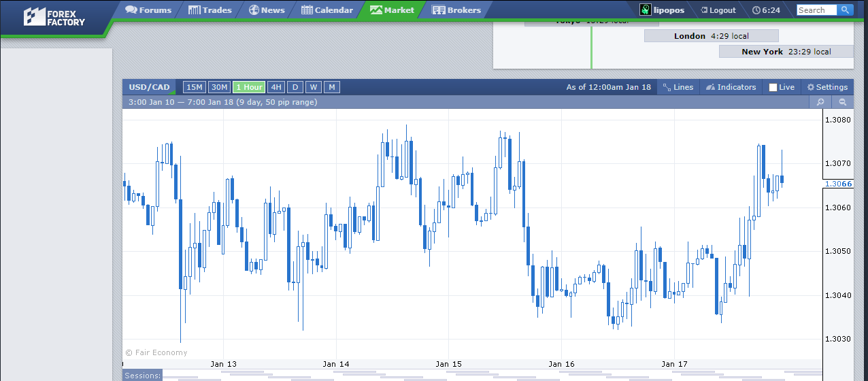The image size is (868, 381).
Task: Select the London session bar
Action: pos(711,36)
